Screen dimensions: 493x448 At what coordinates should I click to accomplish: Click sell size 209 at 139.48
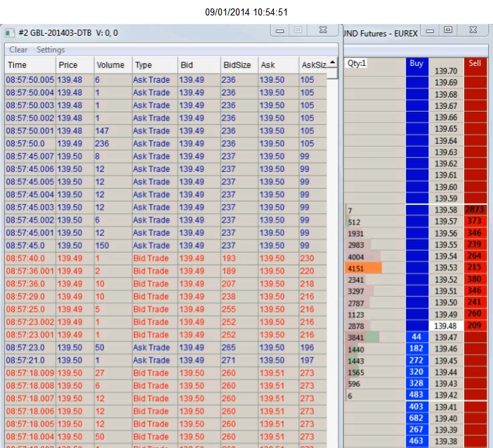[475, 325]
